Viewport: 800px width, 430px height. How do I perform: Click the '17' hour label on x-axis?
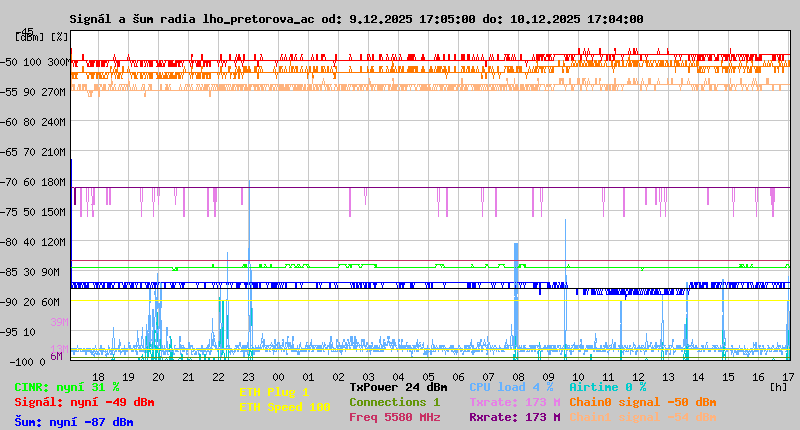pyautogui.click(x=788, y=377)
